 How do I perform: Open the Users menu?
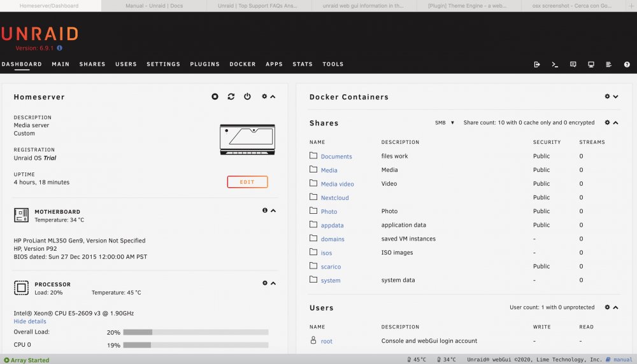tap(126, 64)
